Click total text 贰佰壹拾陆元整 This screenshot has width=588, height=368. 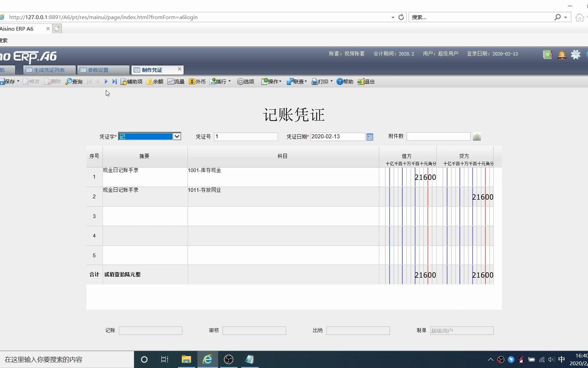tap(122, 274)
